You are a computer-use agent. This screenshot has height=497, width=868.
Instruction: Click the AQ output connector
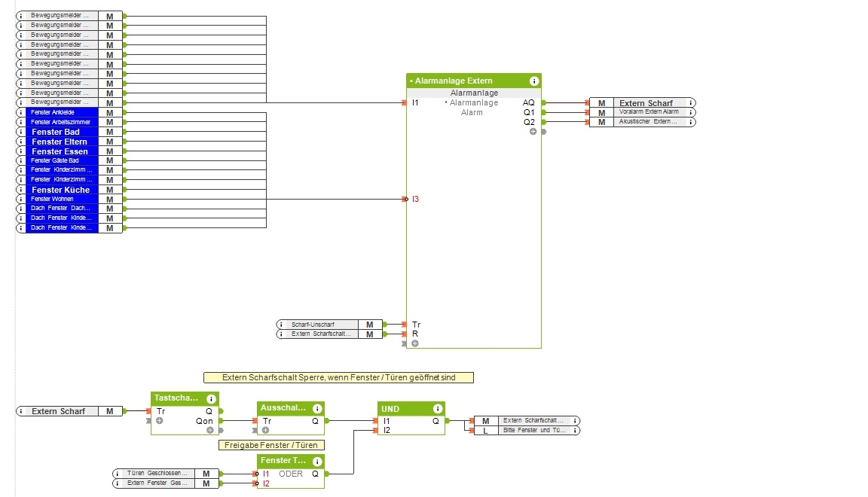pyautogui.click(x=529, y=103)
